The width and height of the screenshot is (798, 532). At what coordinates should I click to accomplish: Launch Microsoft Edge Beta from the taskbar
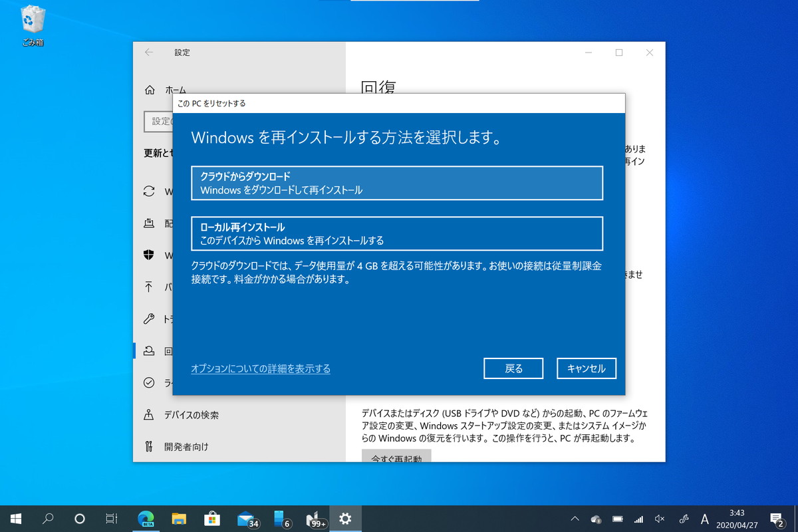coord(146,519)
